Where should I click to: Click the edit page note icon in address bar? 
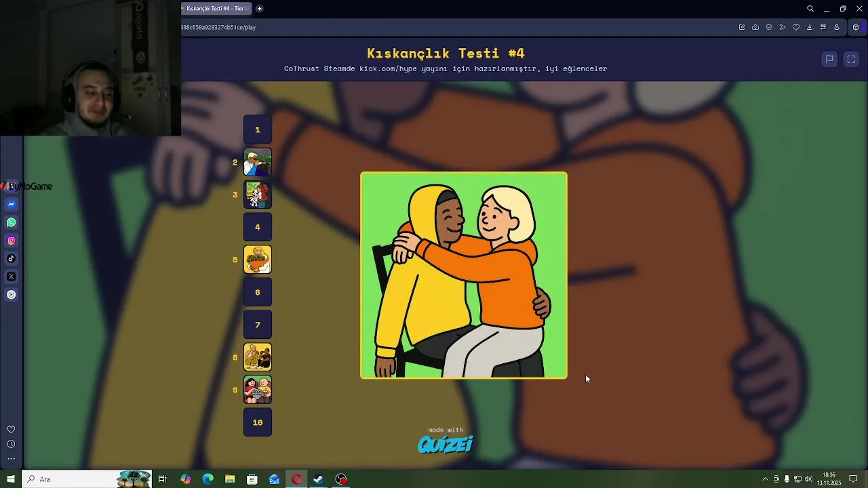pos(742,27)
